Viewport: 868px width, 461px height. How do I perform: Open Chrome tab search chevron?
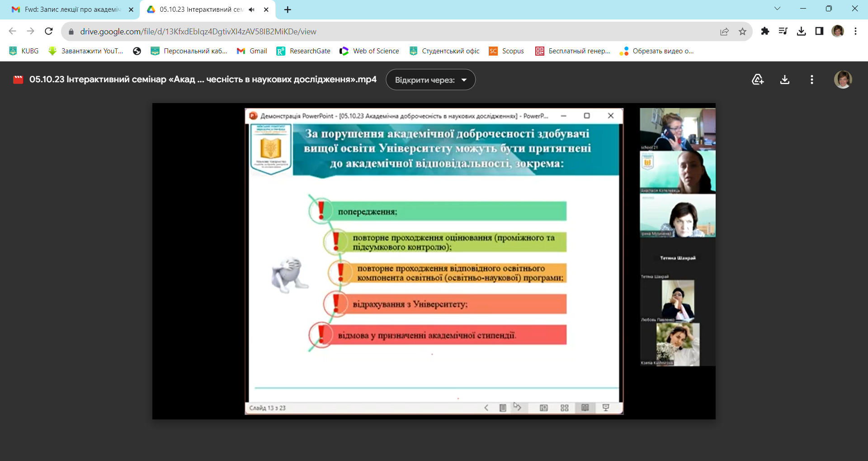[x=777, y=9]
